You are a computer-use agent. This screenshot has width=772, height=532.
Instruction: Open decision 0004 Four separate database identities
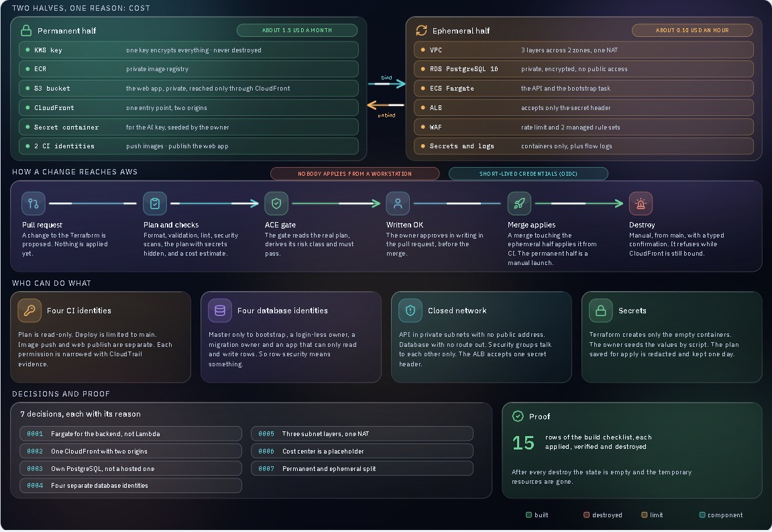[131, 486]
